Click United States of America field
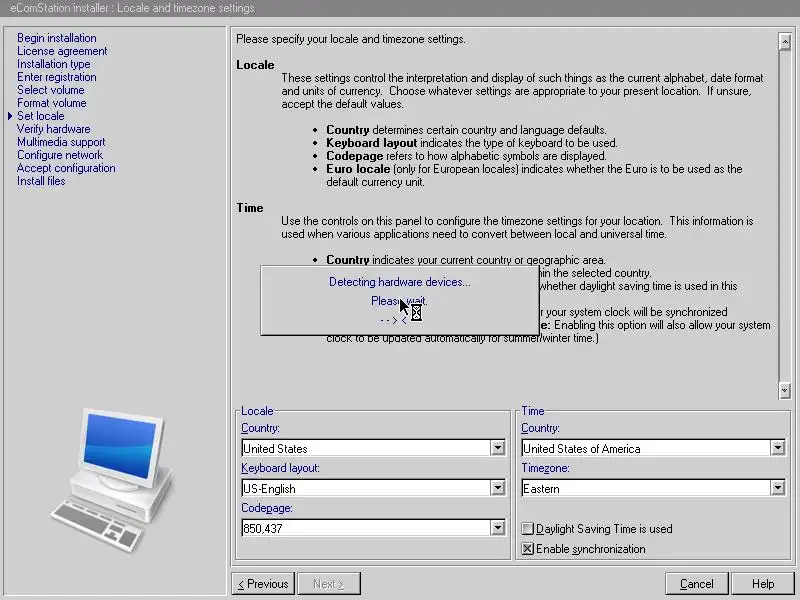Screen dimensions: 800x600 coord(646,448)
